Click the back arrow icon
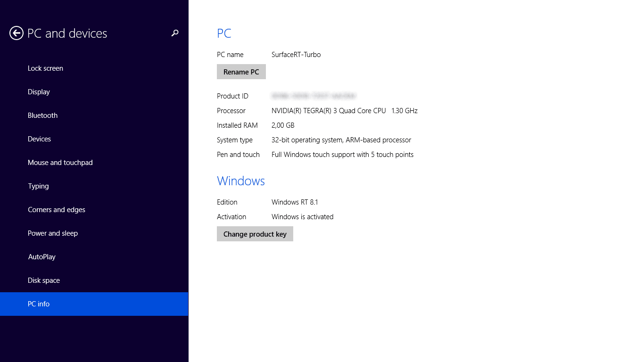644x362 pixels. [x=16, y=33]
